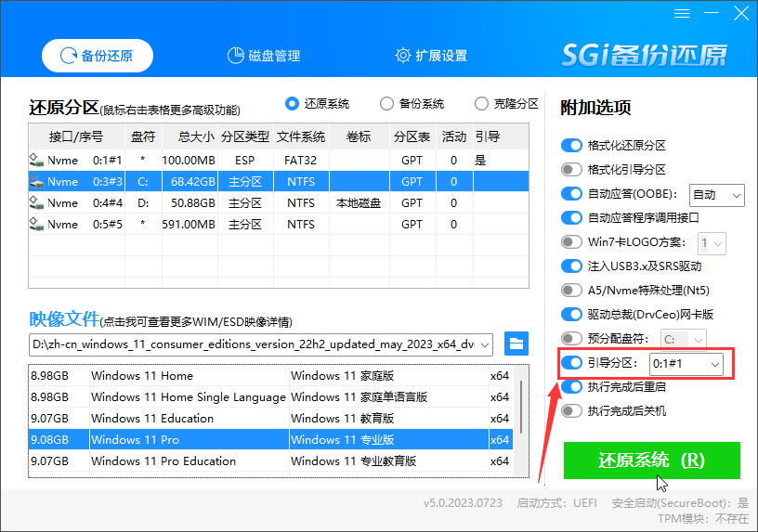The height and width of the screenshot is (532, 758).
Task: Click the drive icon in Nvme 0:3#3 row
Action: coord(37,182)
